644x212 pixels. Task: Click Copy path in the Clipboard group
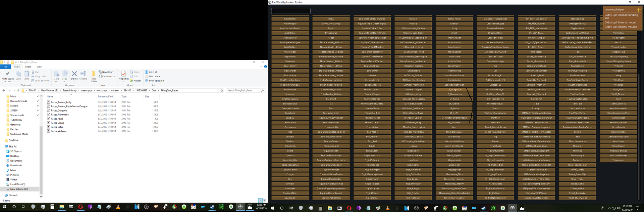38,76
